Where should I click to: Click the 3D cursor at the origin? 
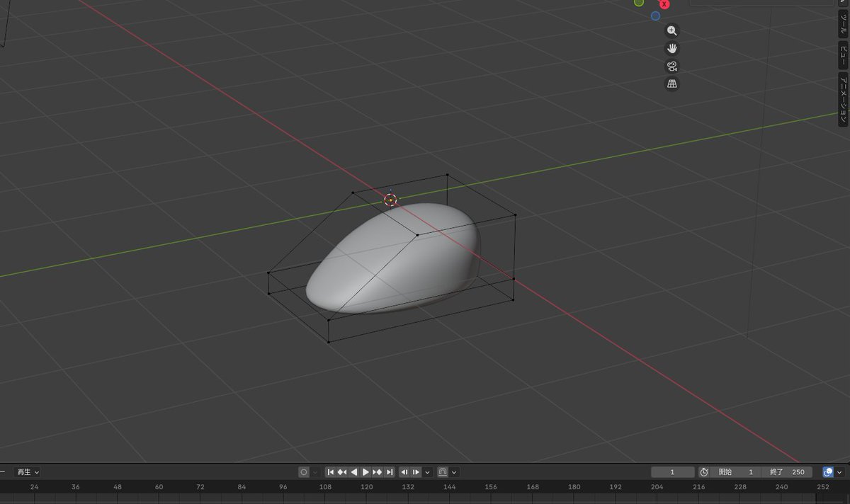coord(390,200)
